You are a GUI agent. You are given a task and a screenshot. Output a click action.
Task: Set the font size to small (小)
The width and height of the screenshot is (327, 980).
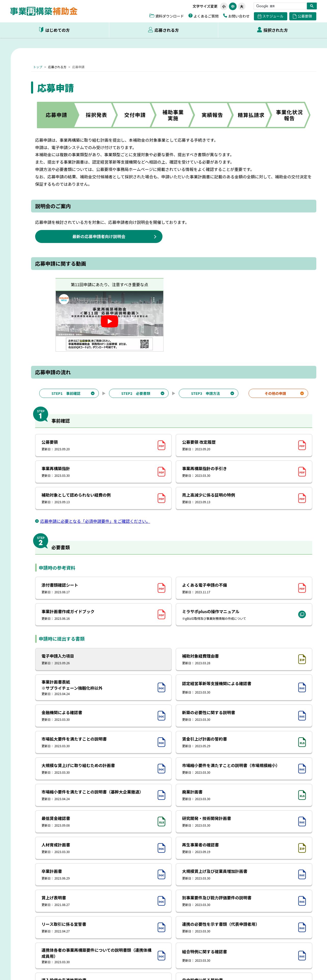click(224, 6)
